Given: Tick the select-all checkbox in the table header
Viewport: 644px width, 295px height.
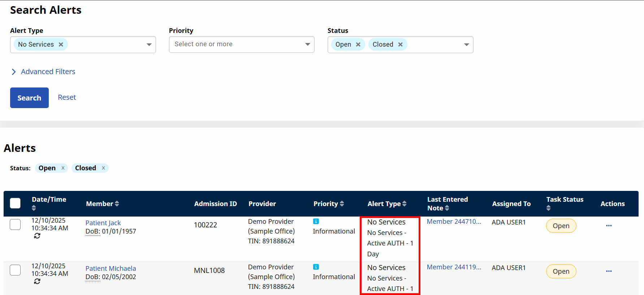Looking at the screenshot, I should point(15,203).
